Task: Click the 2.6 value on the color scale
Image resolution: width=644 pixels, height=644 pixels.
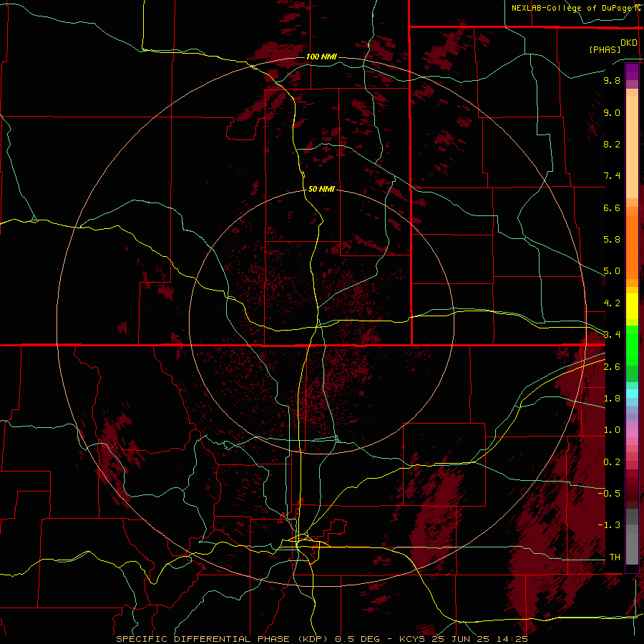Action: tap(612, 367)
